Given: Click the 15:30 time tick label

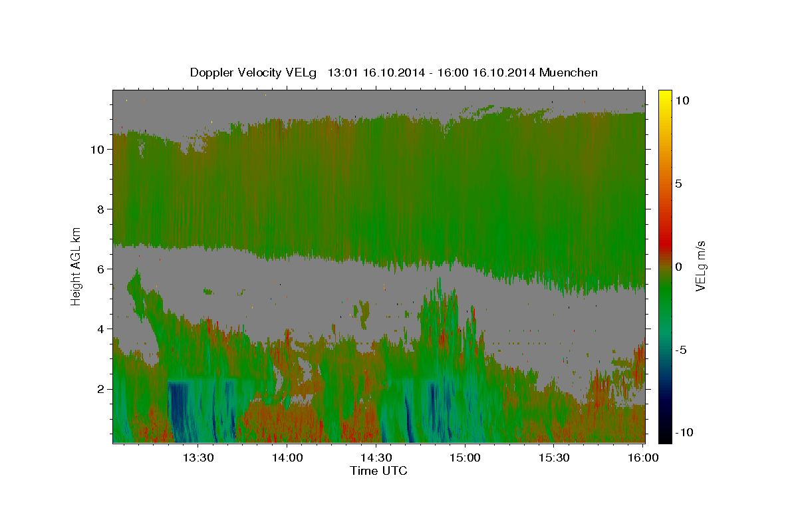Looking at the screenshot, I should coord(553,458).
